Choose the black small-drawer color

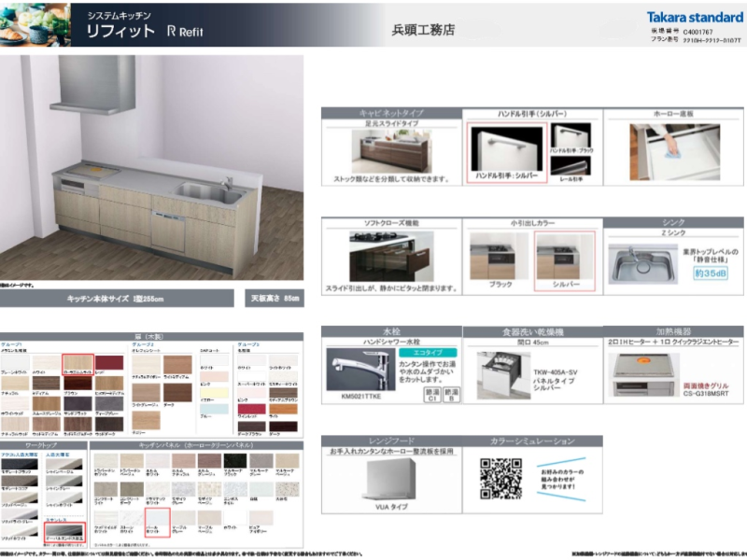coord(499,260)
